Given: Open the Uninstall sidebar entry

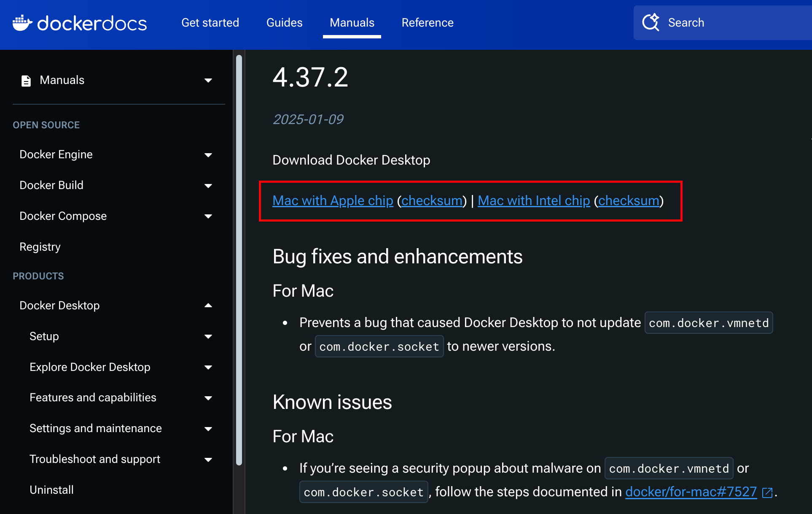Looking at the screenshot, I should tap(51, 490).
